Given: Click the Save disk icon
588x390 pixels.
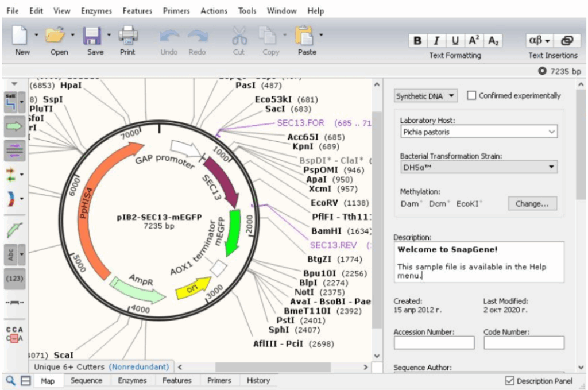Looking at the screenshot, I should pyautogui.click(x=93, y=37).
